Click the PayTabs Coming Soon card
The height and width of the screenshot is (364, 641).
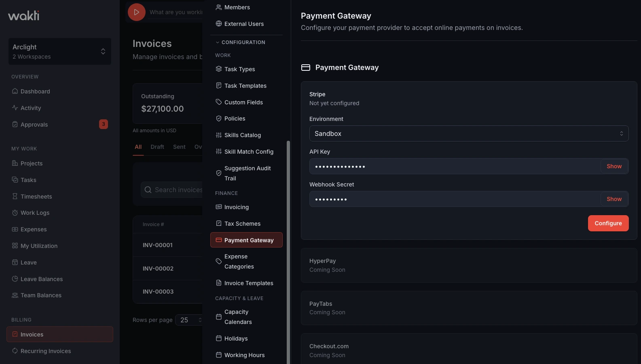pos(469,308)
